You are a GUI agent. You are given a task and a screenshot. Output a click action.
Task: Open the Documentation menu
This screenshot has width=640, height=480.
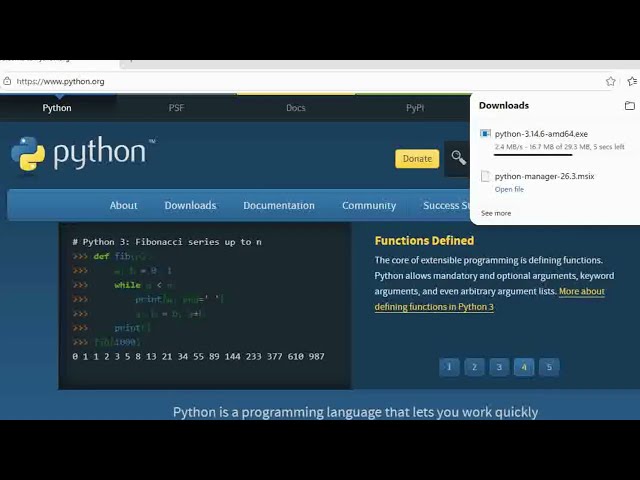tap(279, 205)
